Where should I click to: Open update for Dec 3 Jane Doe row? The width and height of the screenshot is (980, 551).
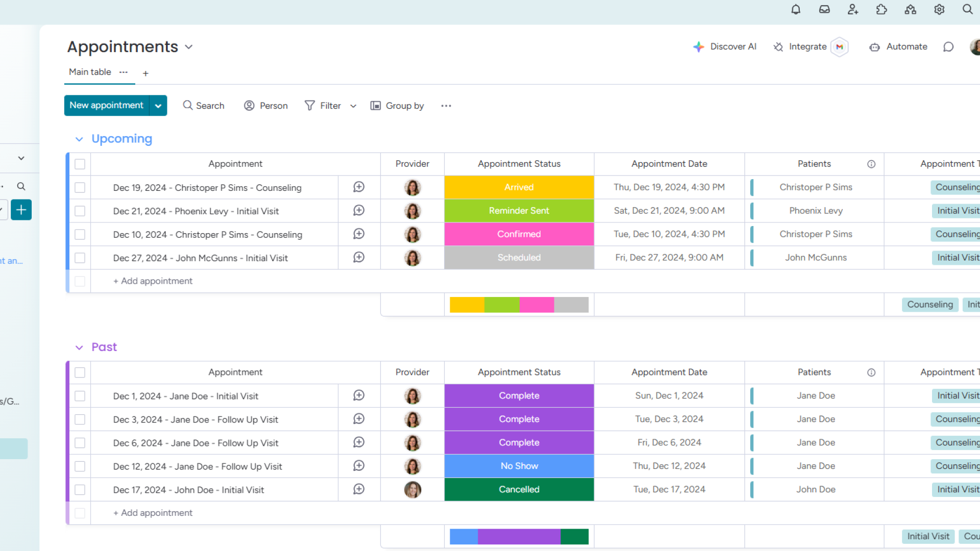[359, 419]
